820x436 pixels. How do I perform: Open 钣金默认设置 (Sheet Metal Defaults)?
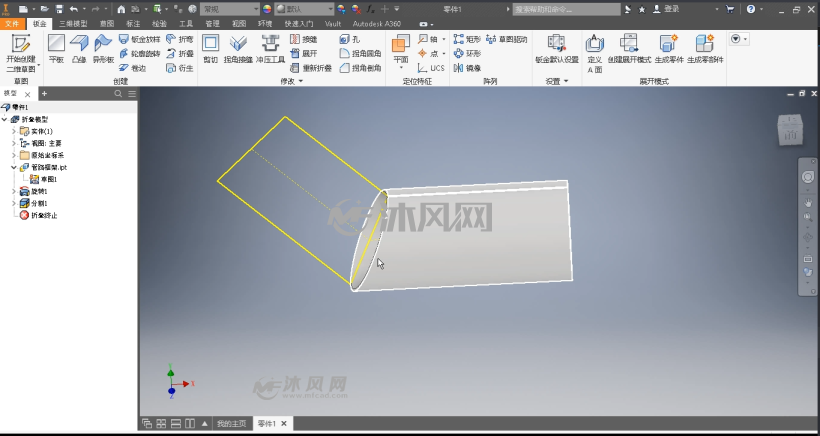[x=556, y=49]
